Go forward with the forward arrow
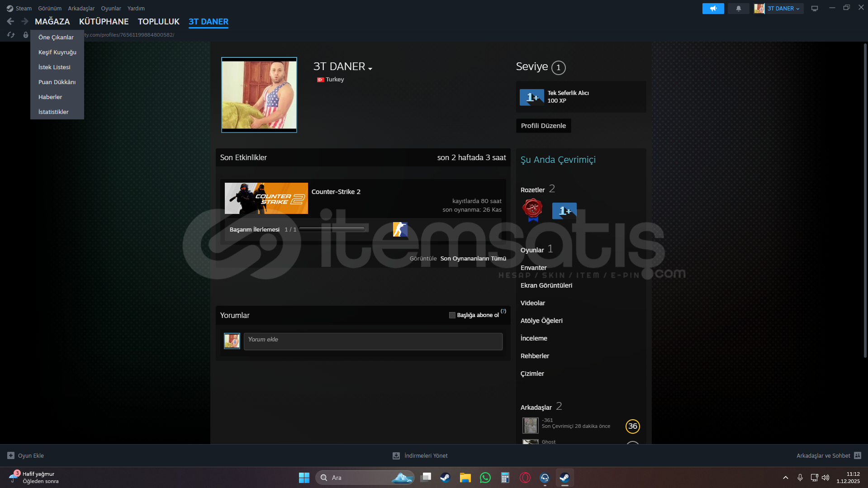 click(24, 21)
